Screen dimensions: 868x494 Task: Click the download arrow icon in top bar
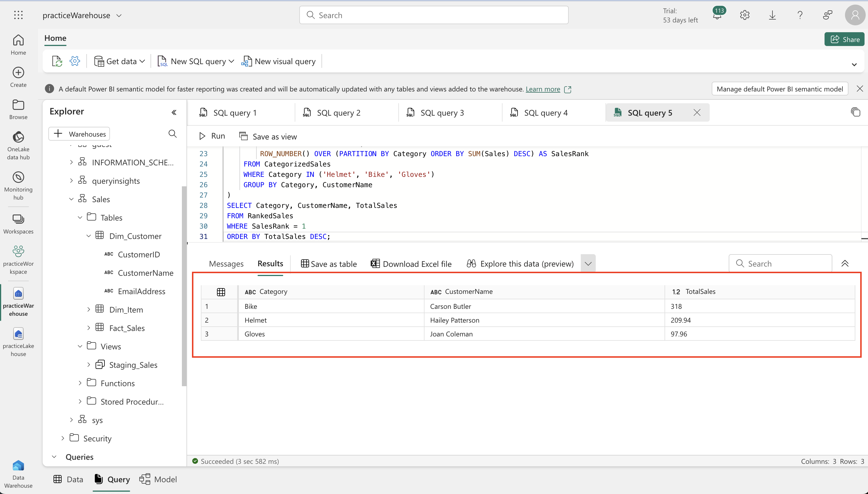[x=772, y=15]
